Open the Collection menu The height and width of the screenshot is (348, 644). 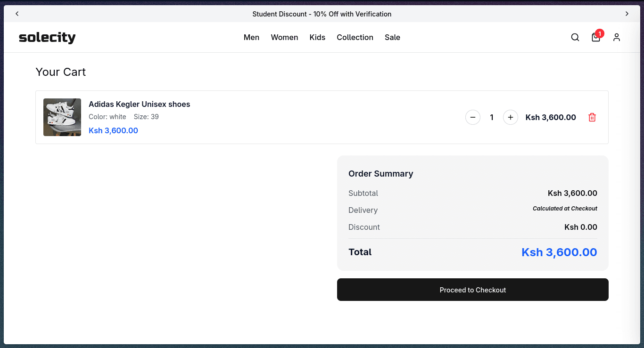355,37
